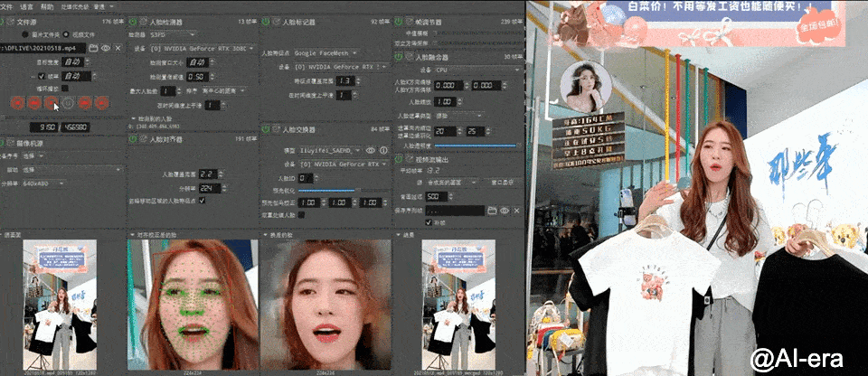This screenshot has width=868, height=376.
Task: Select the 视频文件 radio button
Action: point(66,34)
